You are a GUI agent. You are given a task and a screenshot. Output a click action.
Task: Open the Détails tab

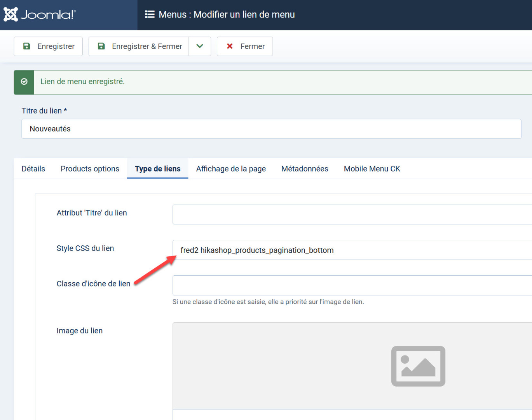tap(33, 169)
